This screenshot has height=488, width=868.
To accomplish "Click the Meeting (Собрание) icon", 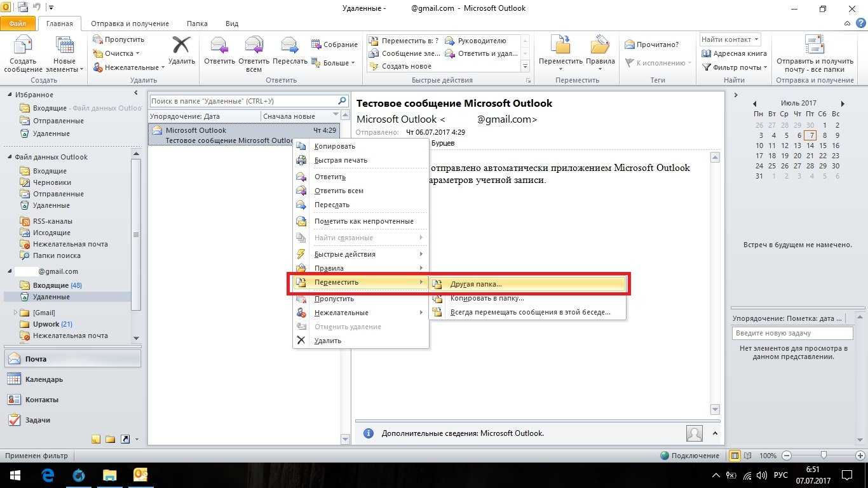I will [334, 44].
